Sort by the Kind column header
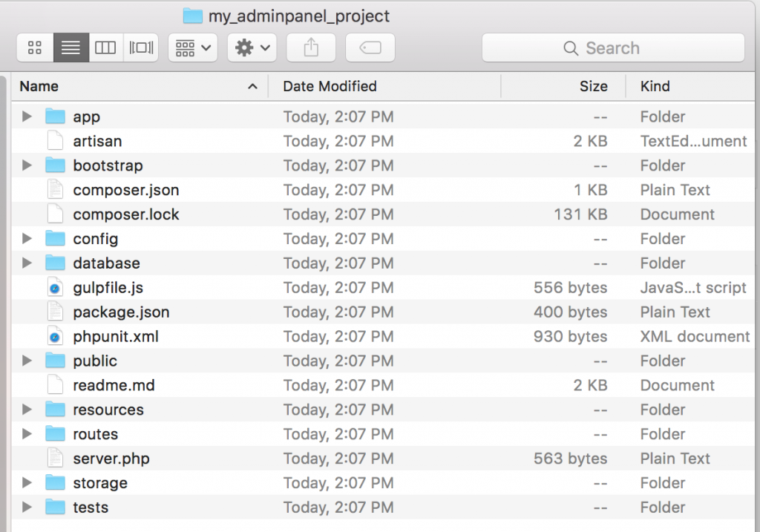 point(690,86)
